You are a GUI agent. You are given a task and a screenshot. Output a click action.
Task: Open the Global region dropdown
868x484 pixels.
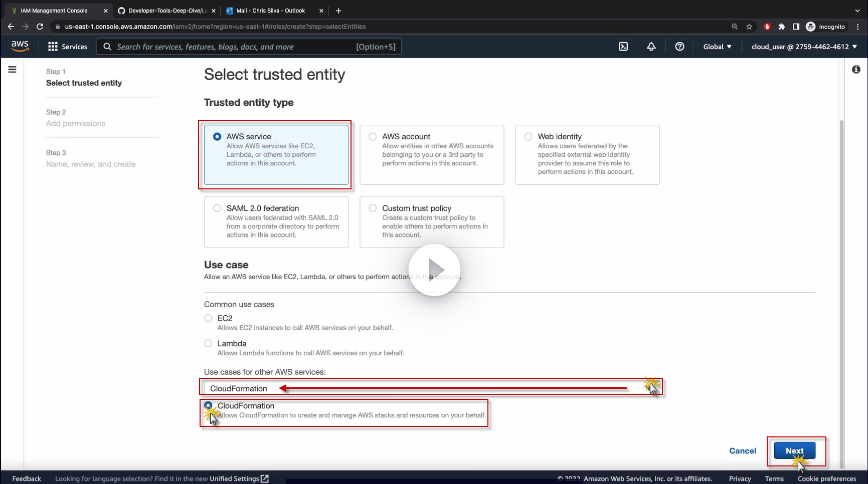[718, 47]
